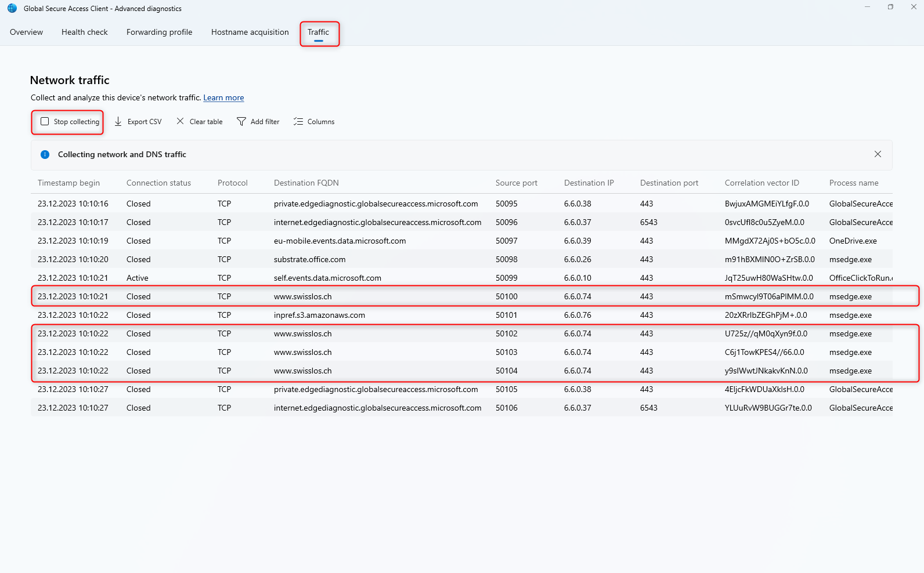Click the Destination FQDN column header

coord(306,183)
